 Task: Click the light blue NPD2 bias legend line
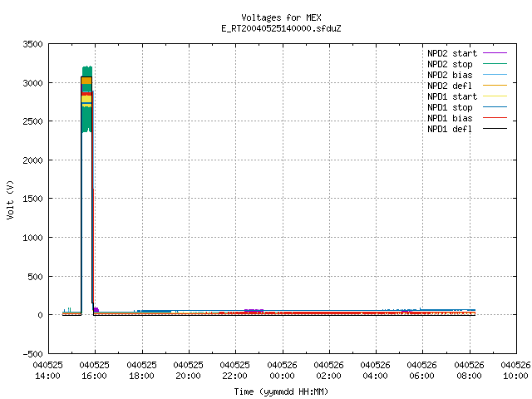click(495, 75)
